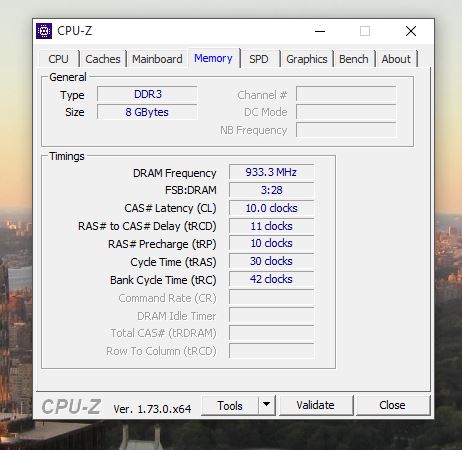Click the empty Channel # field
The width and height of the screenshot is (462, 450).
coord(346,94)
